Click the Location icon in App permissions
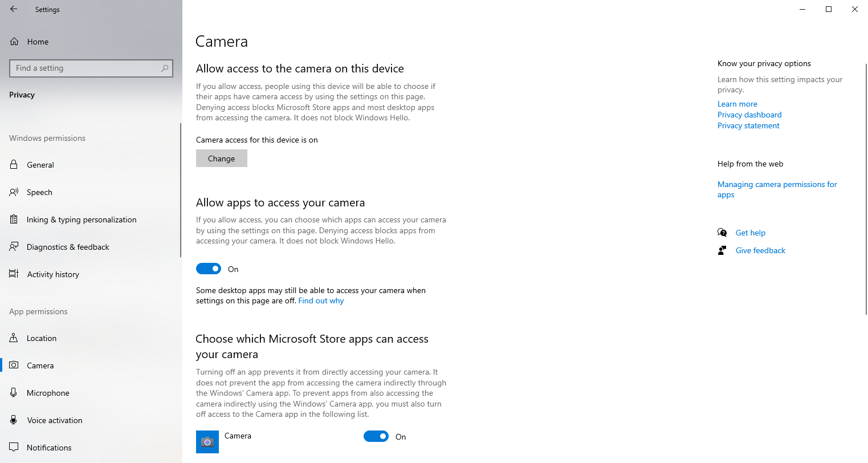The width and height of the screenshot is (868, 463). [14, 338]
